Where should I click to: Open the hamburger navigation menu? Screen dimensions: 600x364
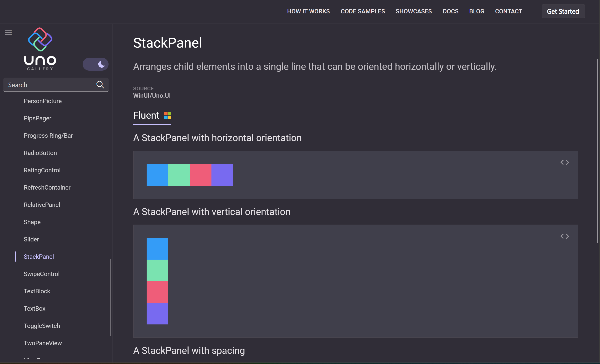coord(8,32)
